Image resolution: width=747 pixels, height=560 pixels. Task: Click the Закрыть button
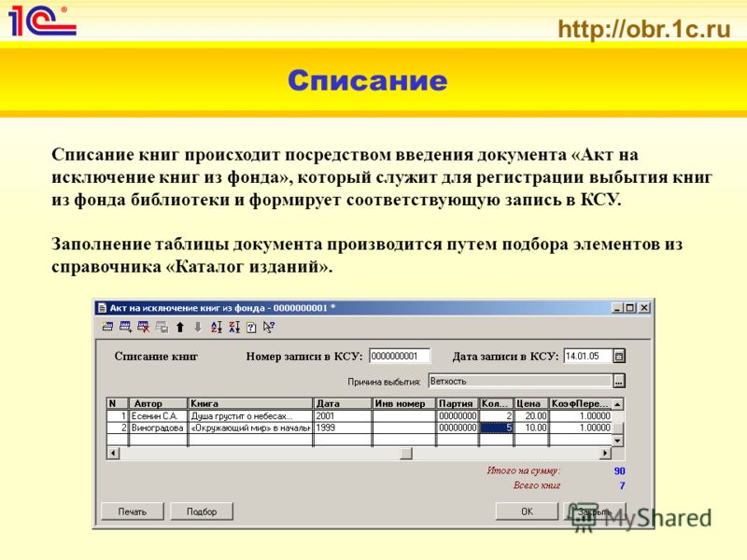[595, 511]
